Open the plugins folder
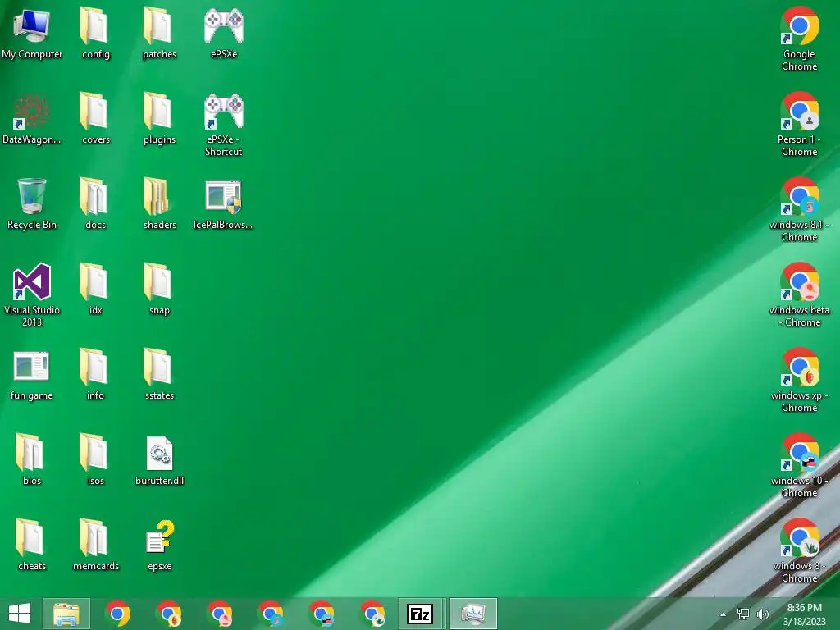Screen dimensions: 840x630 click(159, 119)
